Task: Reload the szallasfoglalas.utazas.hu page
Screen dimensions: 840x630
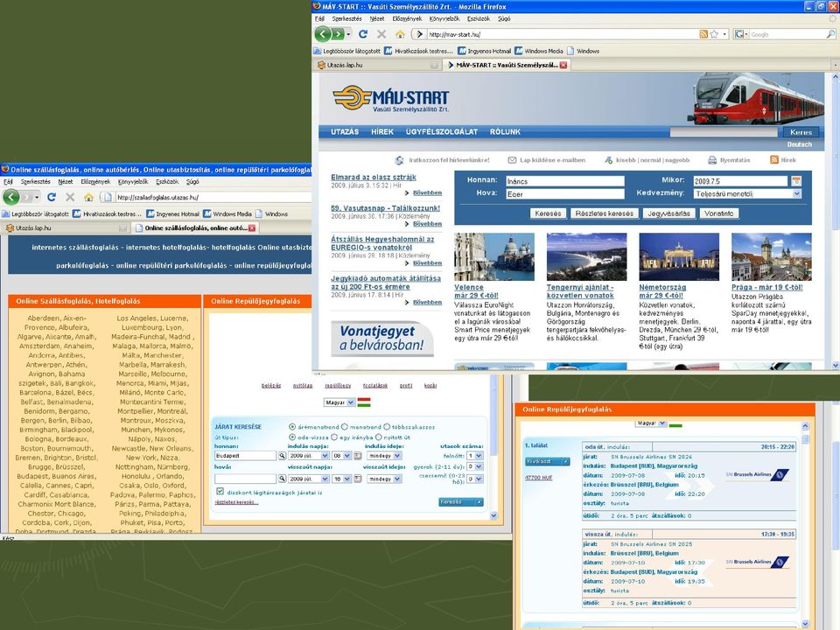Action: click(52, 197)
